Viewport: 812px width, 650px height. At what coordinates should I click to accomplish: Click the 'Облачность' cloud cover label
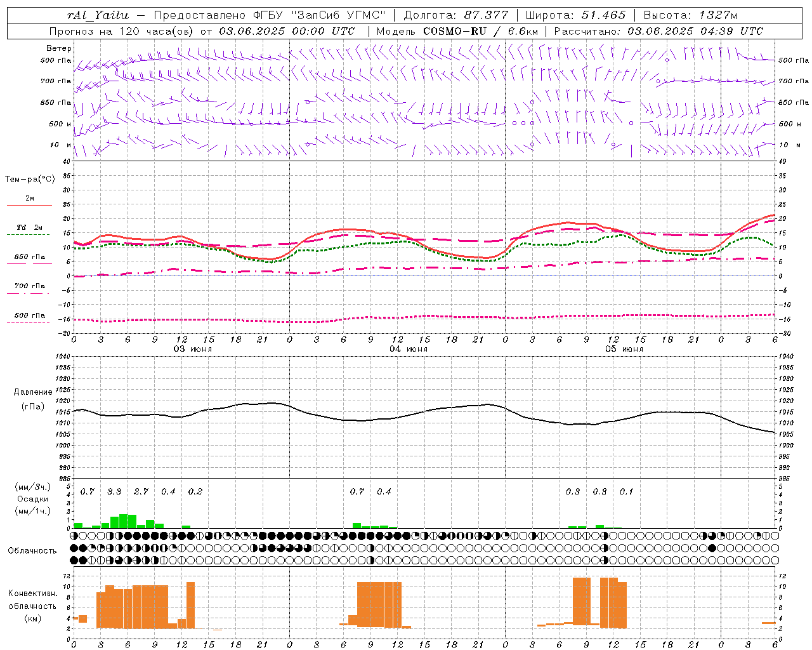pos(32,551)
